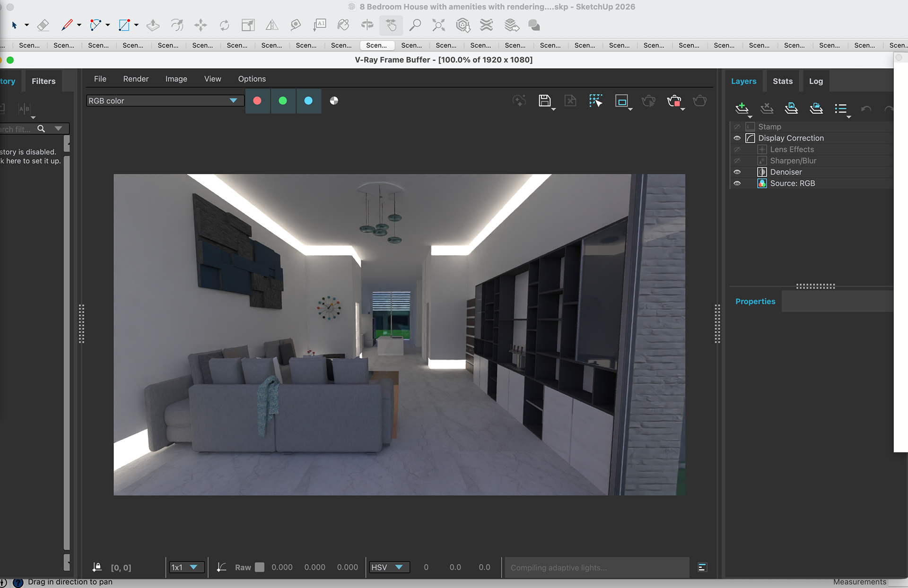Image resolution: width=908 pixels, height=588 pixels.
Task: Toggle visibility of Display Correction layer
Action: click(737, 138)
